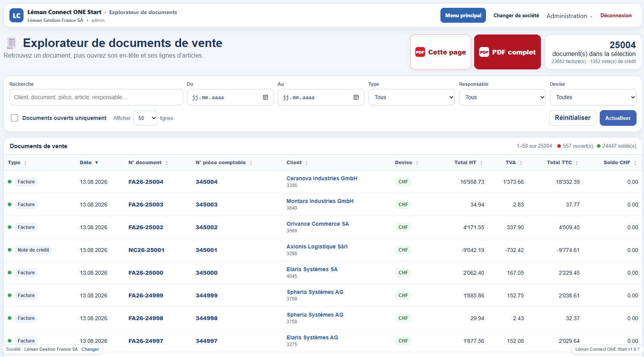Enable Documents ouverts uniquement checkbox
Image resolution: width=644 pixels, height=357 pixels.
(15, 118)
